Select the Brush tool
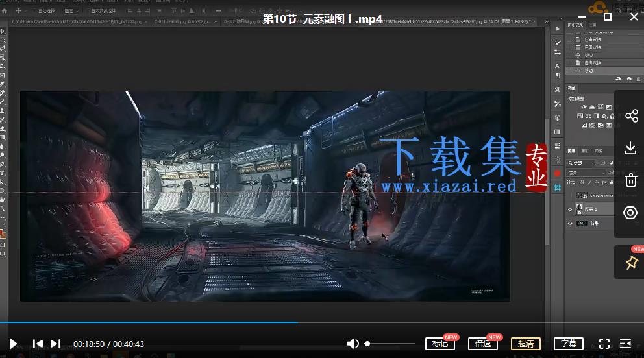The width and height of the screenshot is (644, 358). [x=3, y=102]
